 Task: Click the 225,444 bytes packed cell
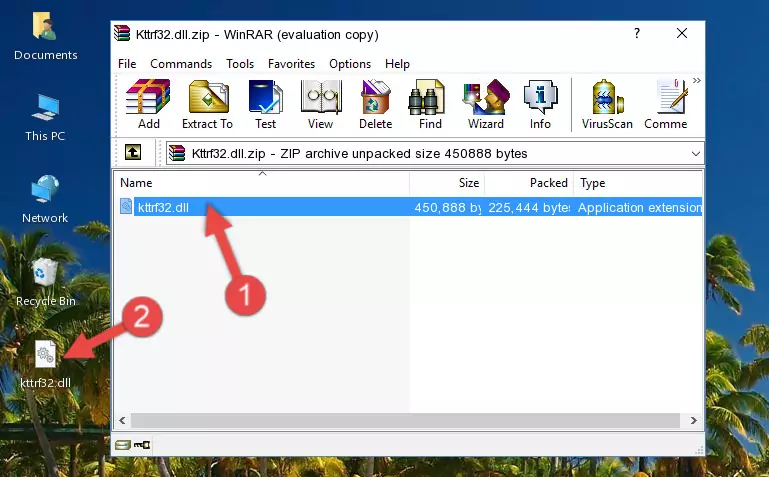(529, 207)
